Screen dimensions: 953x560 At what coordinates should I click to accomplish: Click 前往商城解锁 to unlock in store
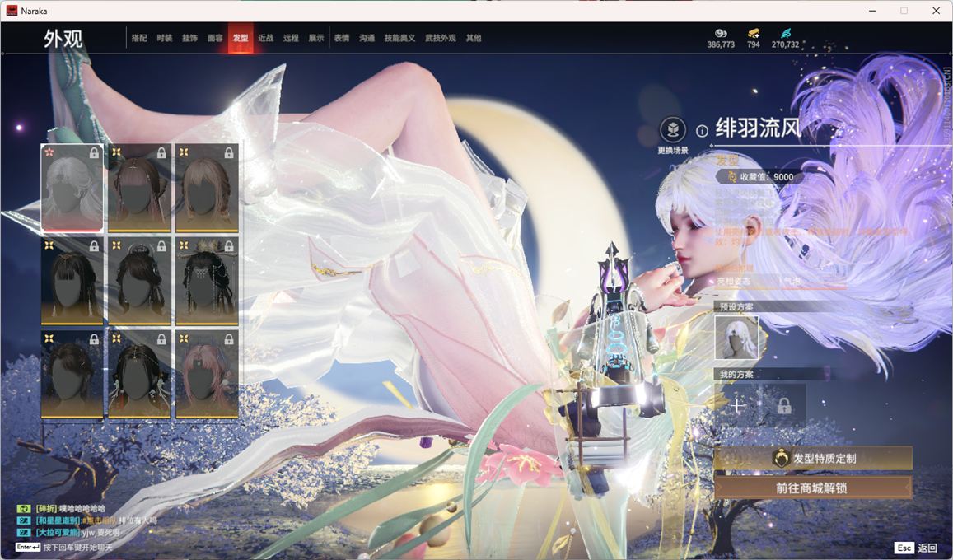(813, 488)
